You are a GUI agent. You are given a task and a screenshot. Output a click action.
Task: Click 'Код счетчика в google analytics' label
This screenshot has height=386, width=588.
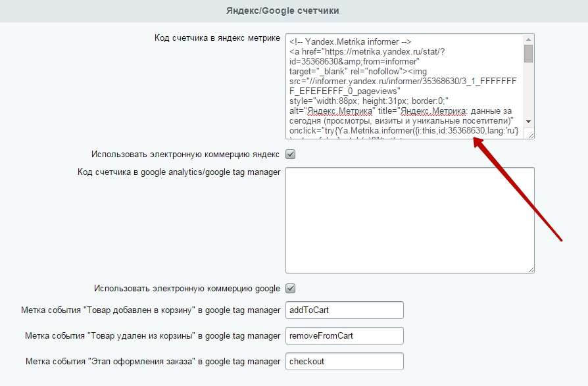(179, 172)
